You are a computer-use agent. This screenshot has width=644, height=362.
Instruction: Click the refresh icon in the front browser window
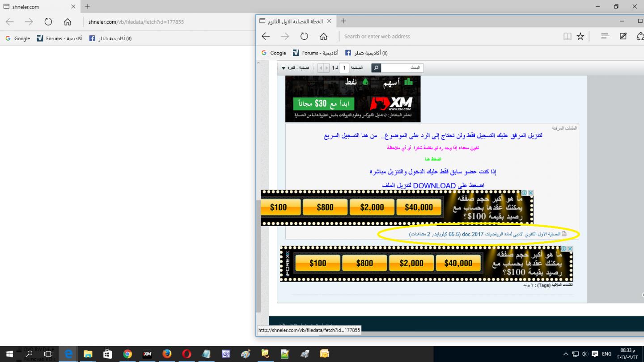tap(304, 36)
